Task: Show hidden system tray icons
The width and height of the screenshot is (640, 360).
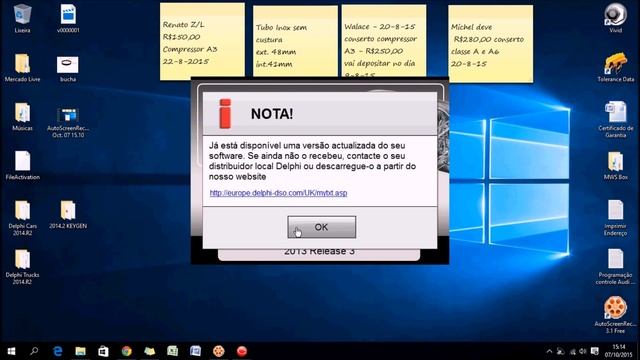Action: [549, 351]
